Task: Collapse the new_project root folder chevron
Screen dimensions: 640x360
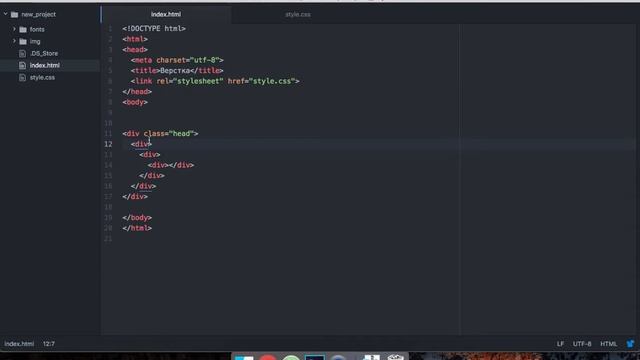Action: 6,14
